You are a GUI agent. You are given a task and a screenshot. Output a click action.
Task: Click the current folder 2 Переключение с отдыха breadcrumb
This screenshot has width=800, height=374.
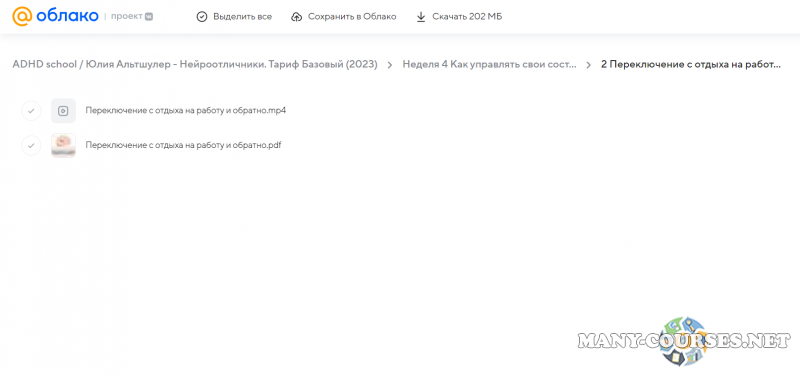(x=691, y=64)
